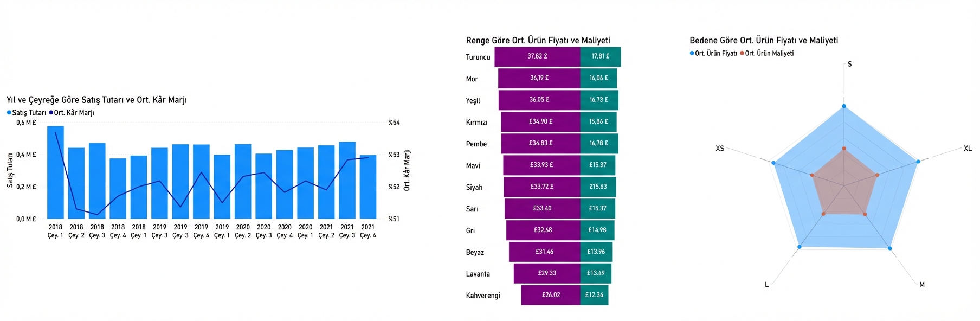
Task: Select Kahverengi's teal £12.34 cost bar
Action: tap(594, 295)
